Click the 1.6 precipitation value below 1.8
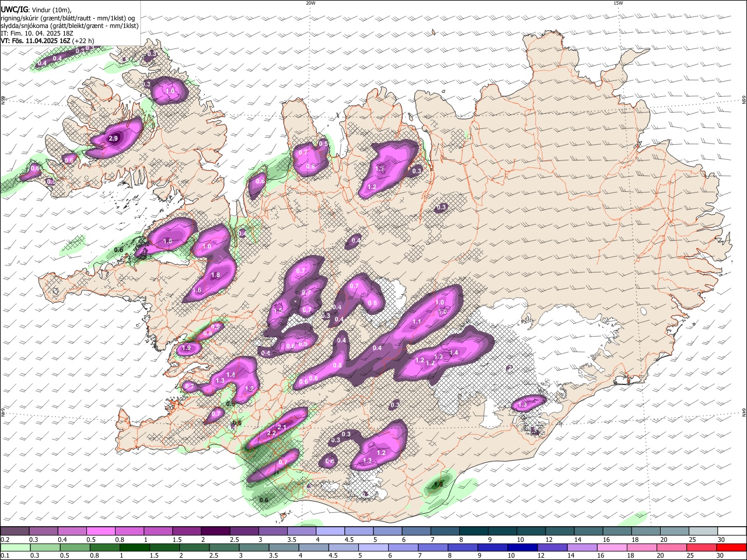Viewport: 747px width, 560px height. [197, 290]
